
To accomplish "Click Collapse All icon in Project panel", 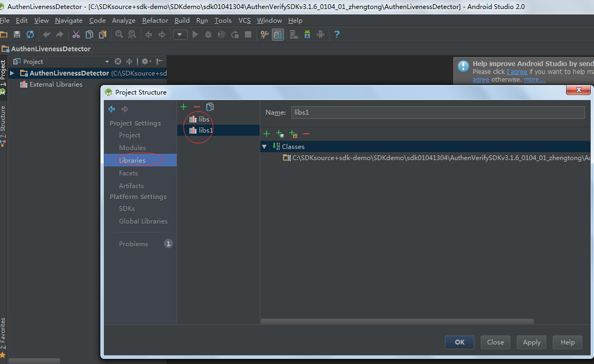I will click(129, 61).
